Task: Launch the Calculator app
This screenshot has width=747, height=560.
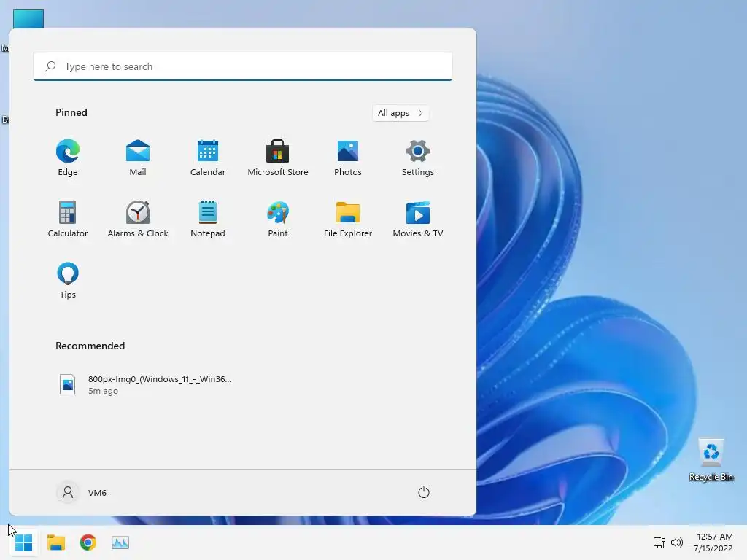Action: pos(68,219)
